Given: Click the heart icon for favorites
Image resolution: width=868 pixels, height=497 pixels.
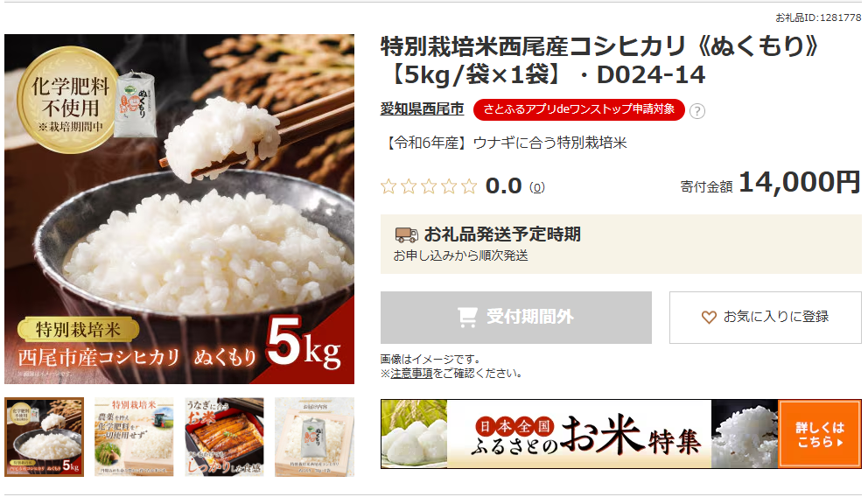Looking at the screenshot, I should pos(709,317).
